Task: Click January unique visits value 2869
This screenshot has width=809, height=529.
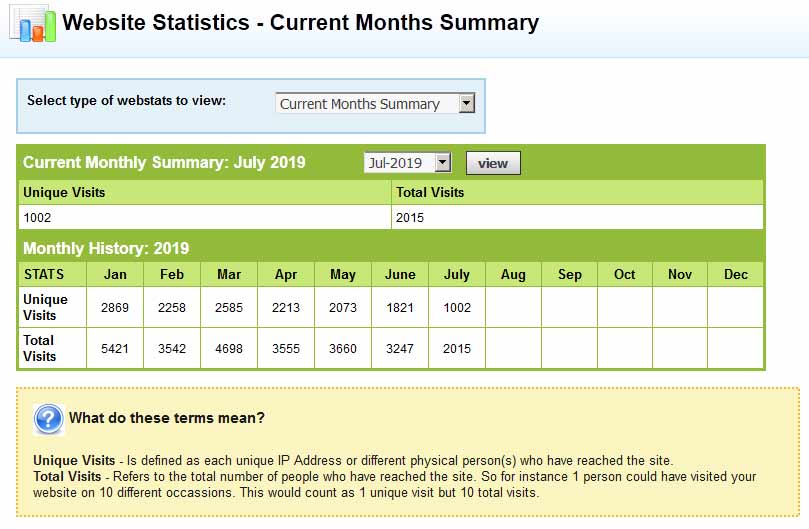Action: point(115,308)
